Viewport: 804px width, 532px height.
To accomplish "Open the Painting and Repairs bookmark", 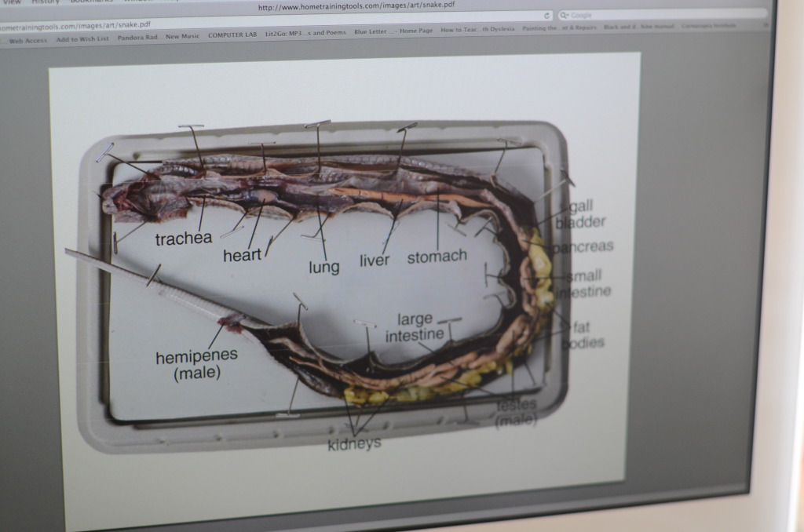I will click(559, 28).
